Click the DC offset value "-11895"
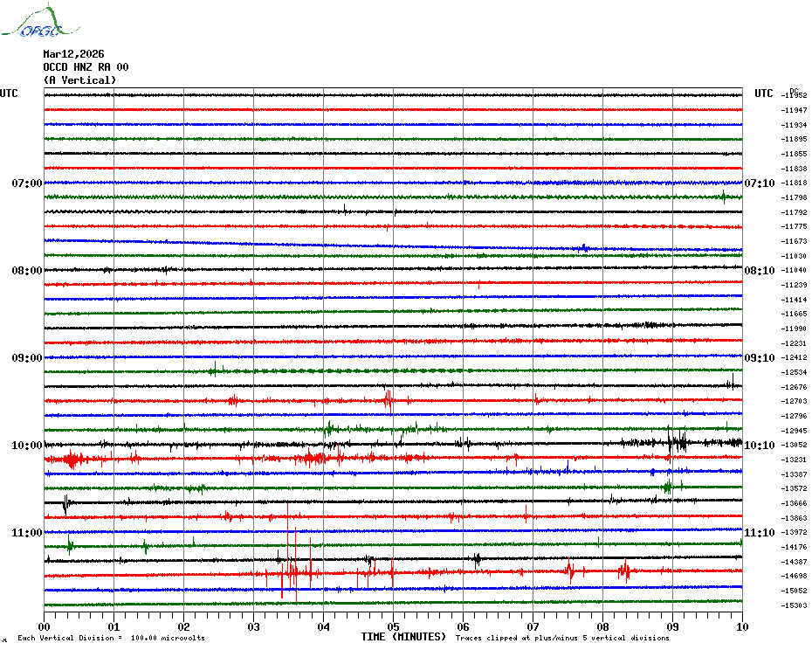This screenshot has height=650, width=812. point(795,140)
